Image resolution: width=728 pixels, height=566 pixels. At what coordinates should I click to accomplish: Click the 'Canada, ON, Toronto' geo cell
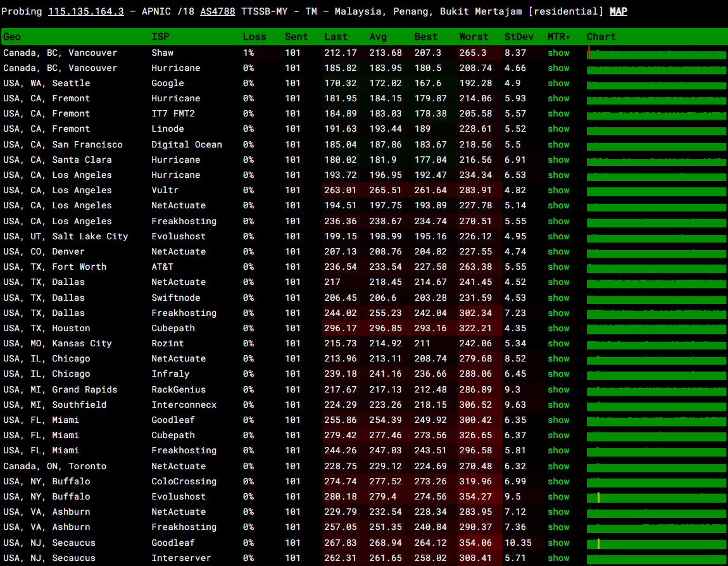(55, 467)
